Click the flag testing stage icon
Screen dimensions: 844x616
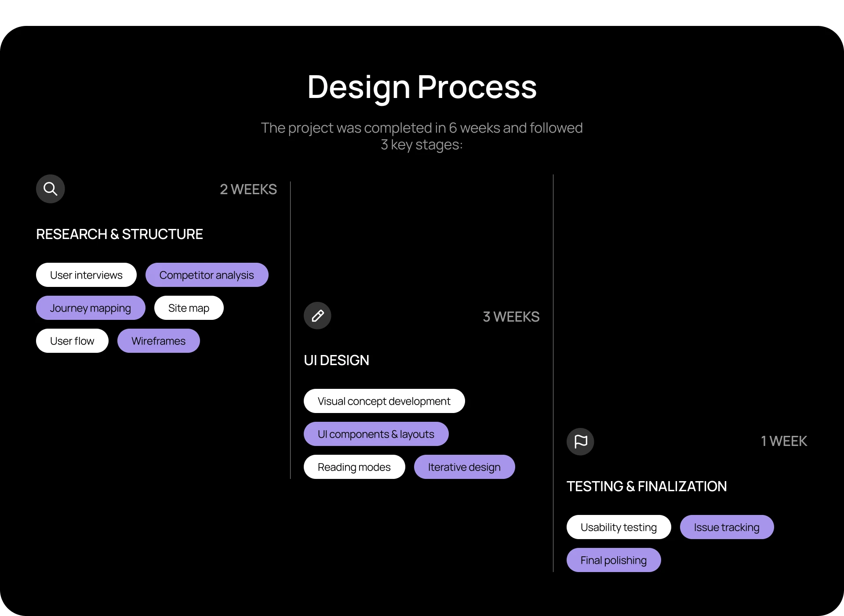point(580,441)
